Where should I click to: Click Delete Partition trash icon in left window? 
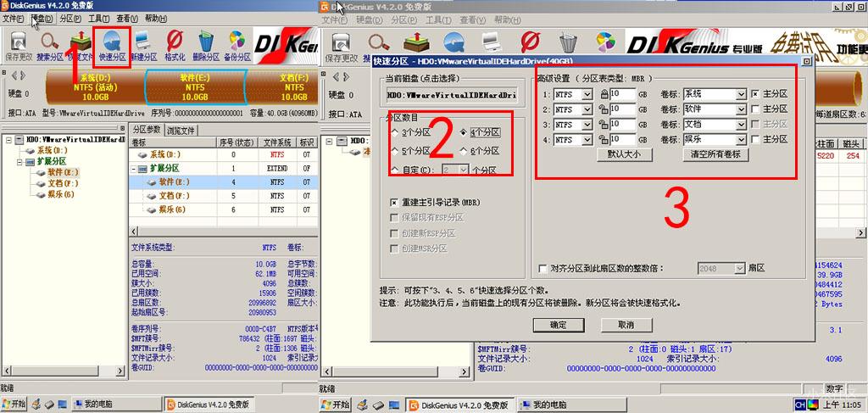coord(206,47)
